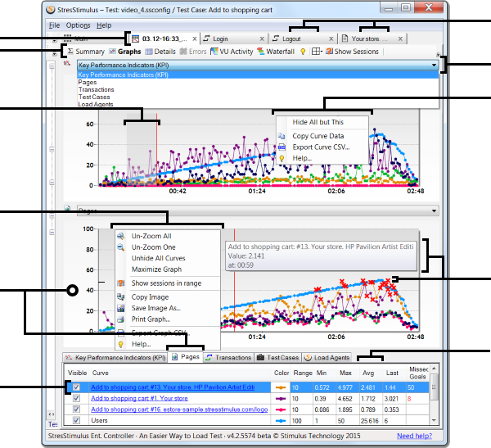
Task: Click the lightbulb tip icon in toolbar
Action: 303,52
